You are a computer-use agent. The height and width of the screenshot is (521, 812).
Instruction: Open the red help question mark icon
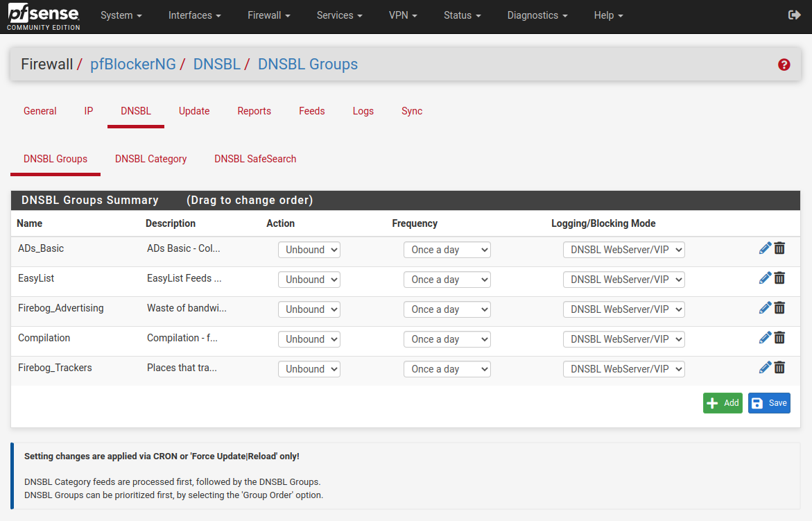[784, 65]
